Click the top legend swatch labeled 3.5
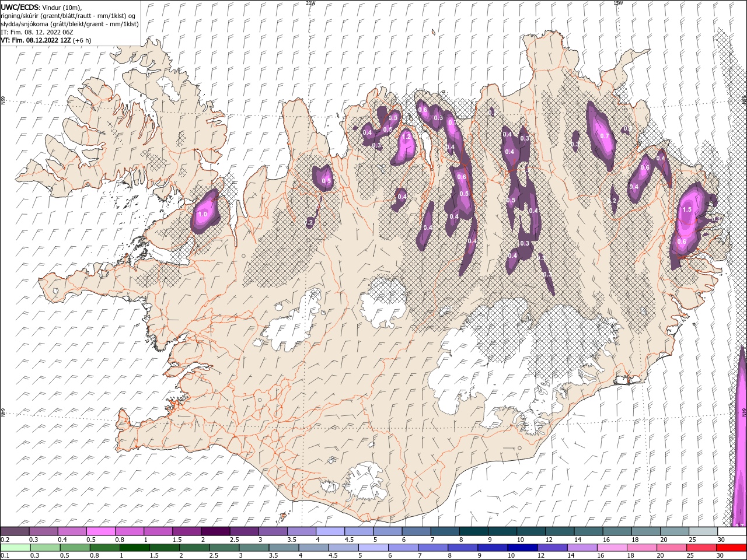The width and height of the screenshot is (747, 560). (302, 531)
